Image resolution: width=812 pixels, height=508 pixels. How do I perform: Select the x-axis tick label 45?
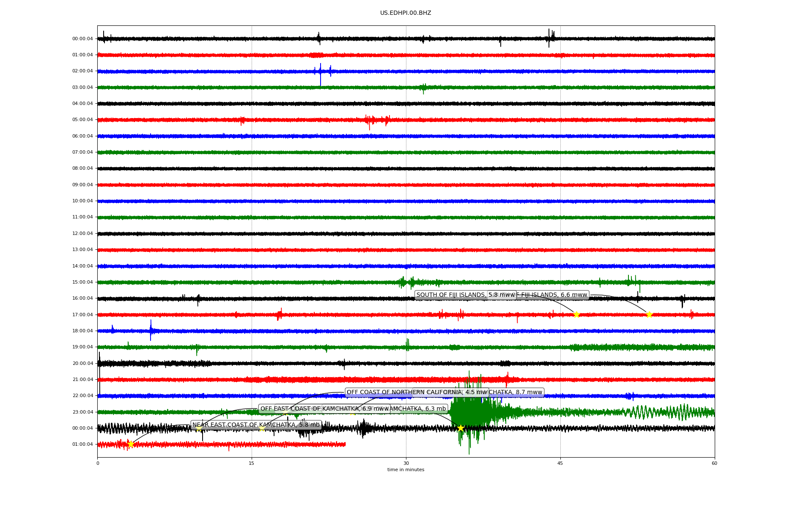pos(560,463)
